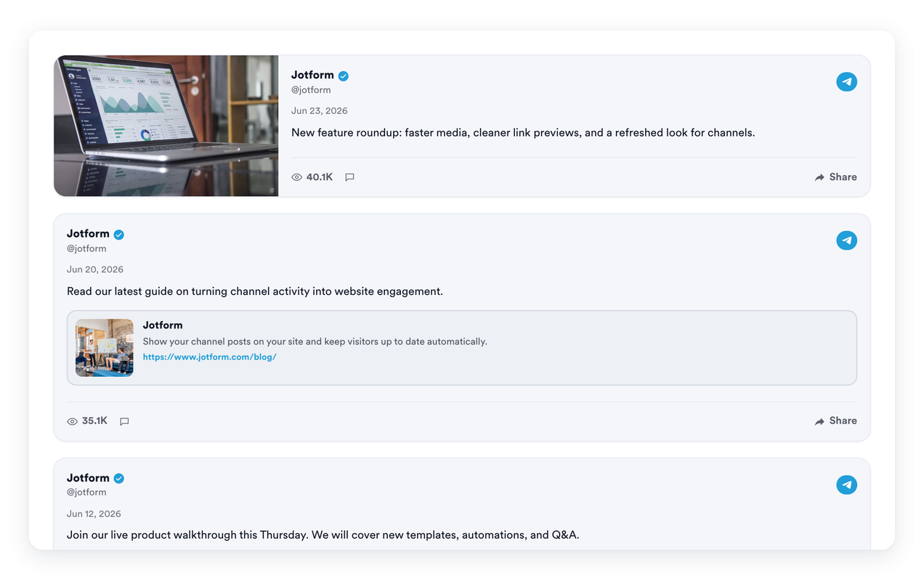Follow the https://www.jotform.com/blog/ link
This screenshot has height=581, width=924.
(209, 357)
